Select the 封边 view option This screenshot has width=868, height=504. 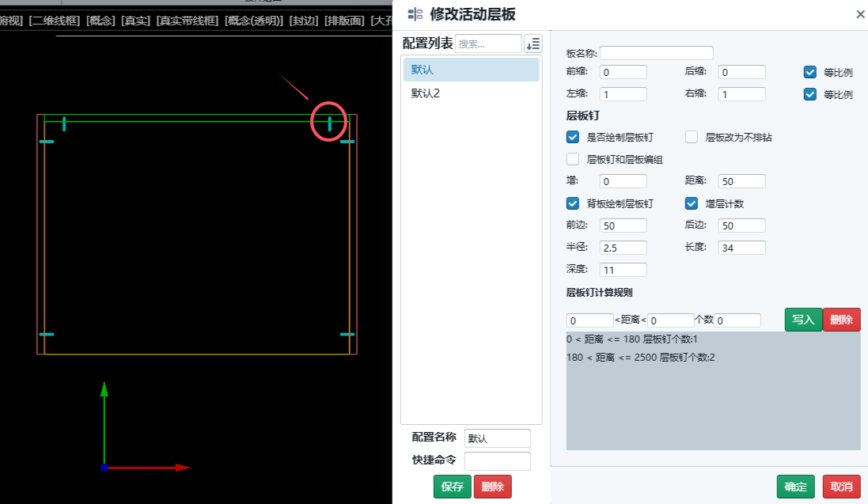(x=304, y=21)
